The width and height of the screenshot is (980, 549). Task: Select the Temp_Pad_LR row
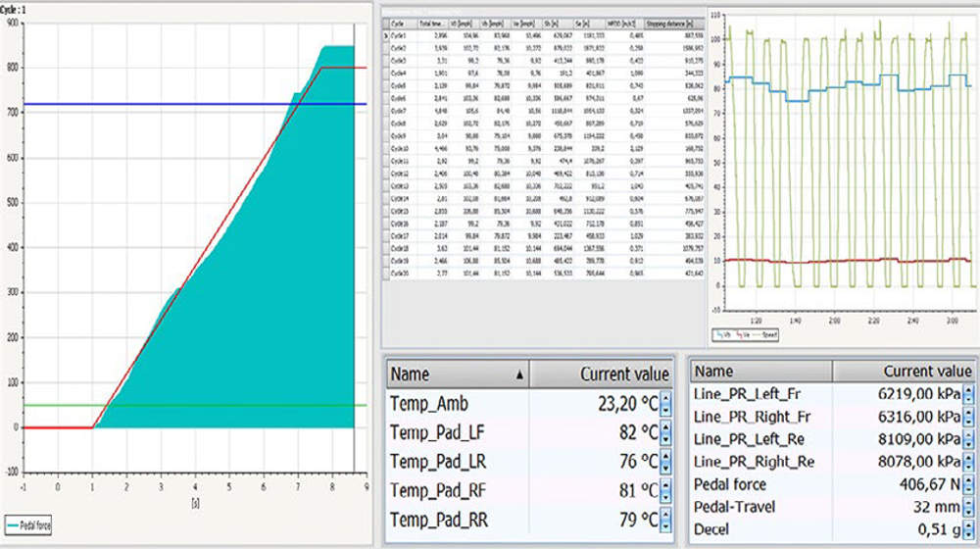coord(529,462)
